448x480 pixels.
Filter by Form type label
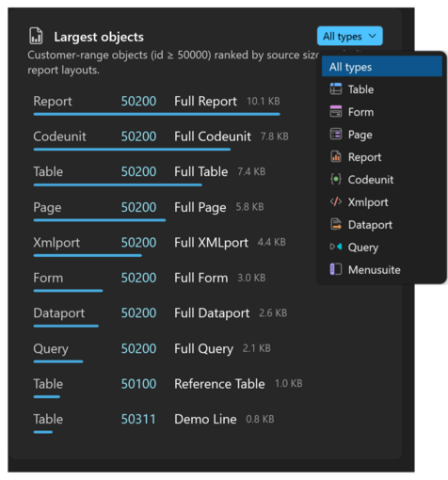pyautogui.click(x=360, y=112)
